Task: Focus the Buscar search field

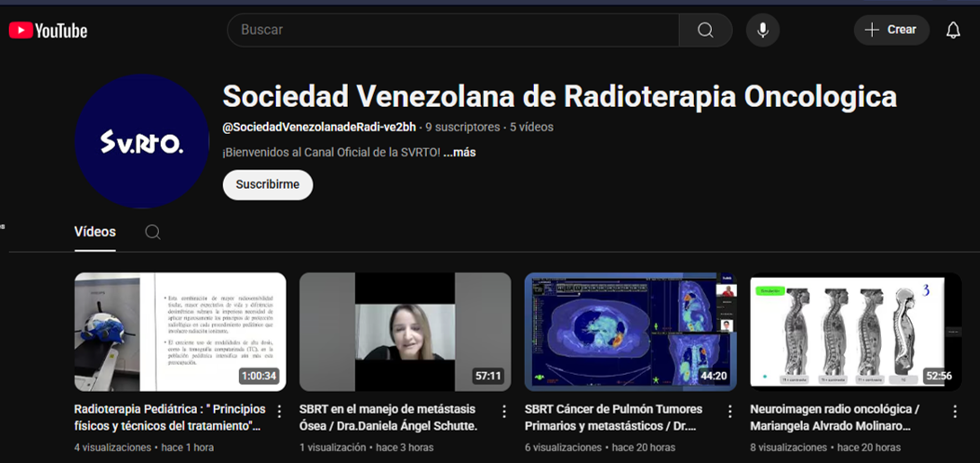Action: pos(453,30)
